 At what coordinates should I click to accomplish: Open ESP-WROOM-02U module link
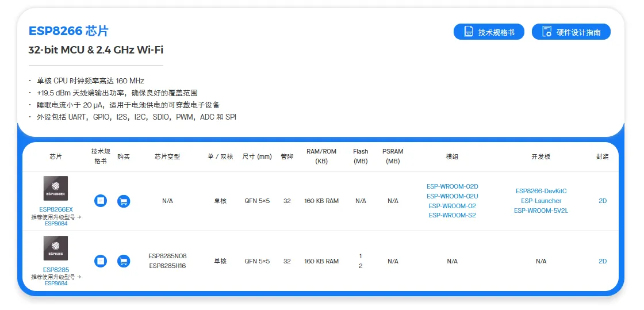[x=452, y=196]
